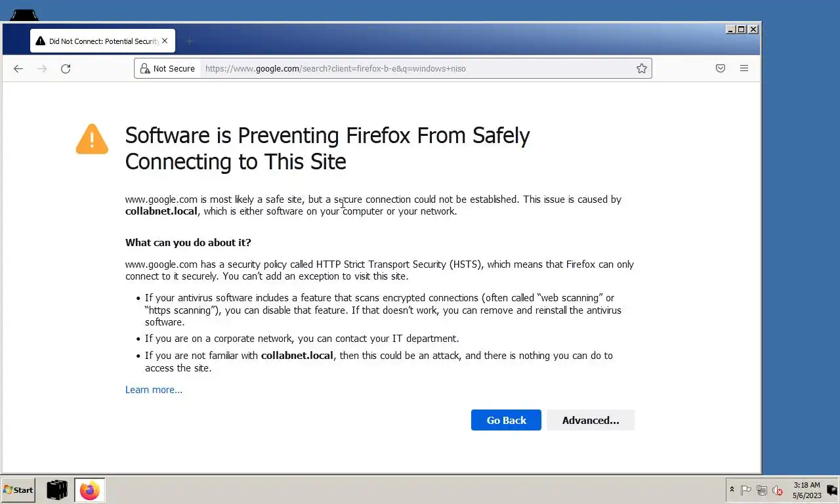Open the network status tray icon
The height and width of the screenshot is (504, 840).
click(762, 490)
